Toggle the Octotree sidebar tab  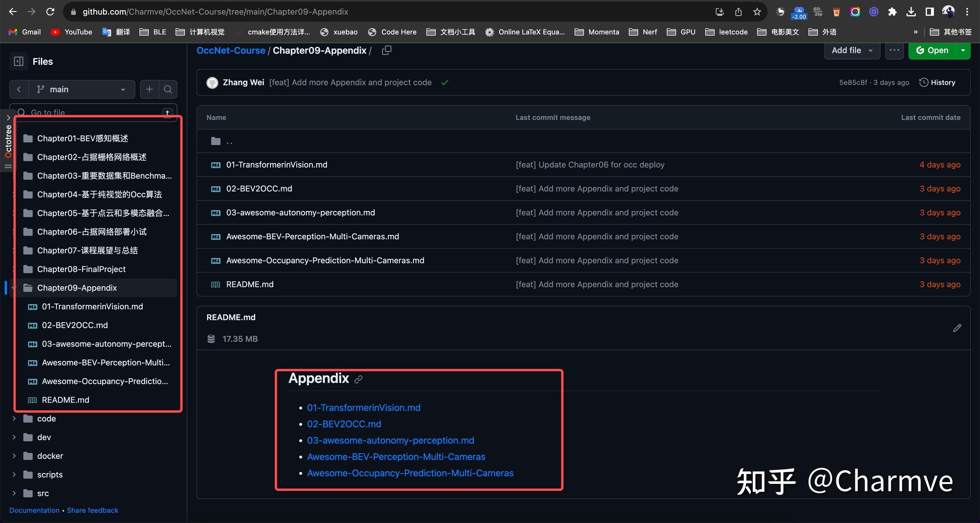coord(8,142)
